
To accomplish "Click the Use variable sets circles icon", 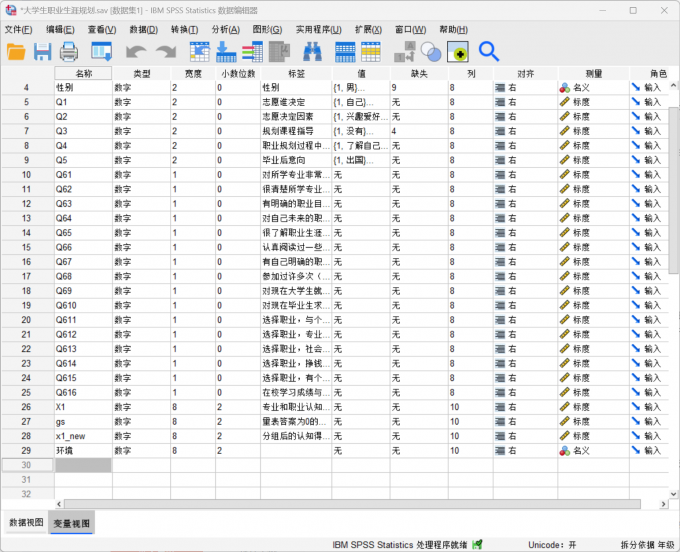I will (x=431, y=52).
